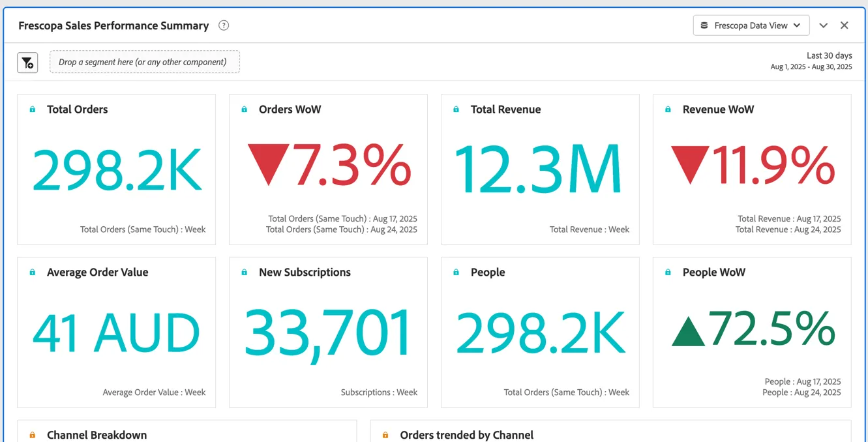This screenshot has width=868, height=442.
Task: Click the Average Order Value : Week footer
Action: click(x=154, y=392)
